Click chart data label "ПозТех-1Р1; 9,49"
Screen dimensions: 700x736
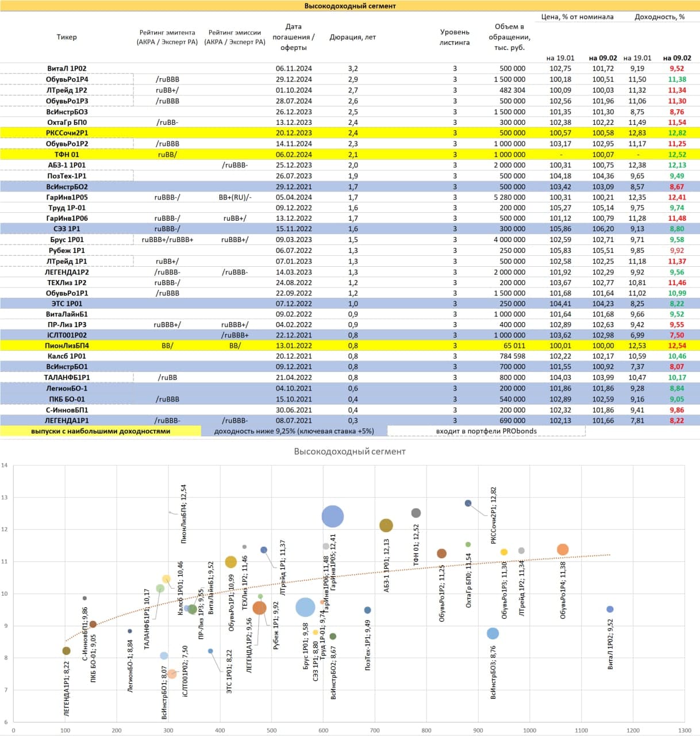367,645
